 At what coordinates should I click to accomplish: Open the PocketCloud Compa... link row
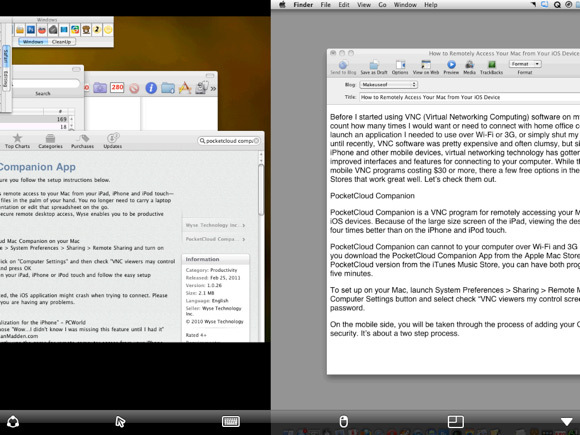click(215, 239)
